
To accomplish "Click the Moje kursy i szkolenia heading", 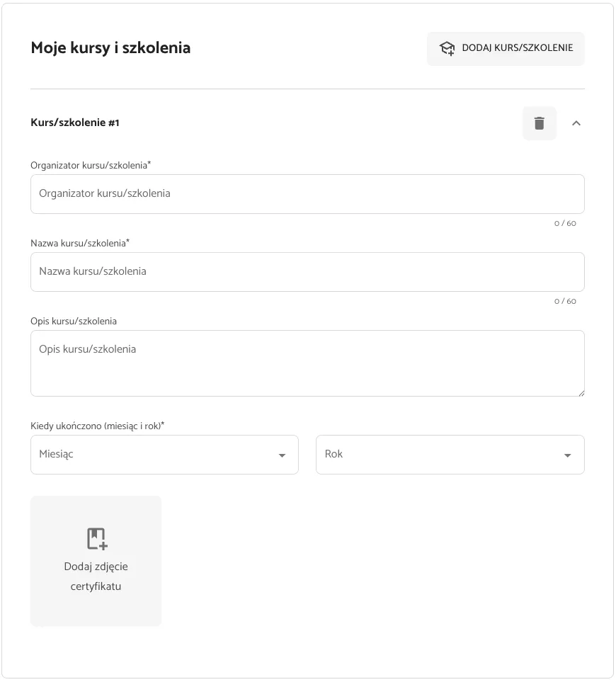I will click(x=110, y=48).
